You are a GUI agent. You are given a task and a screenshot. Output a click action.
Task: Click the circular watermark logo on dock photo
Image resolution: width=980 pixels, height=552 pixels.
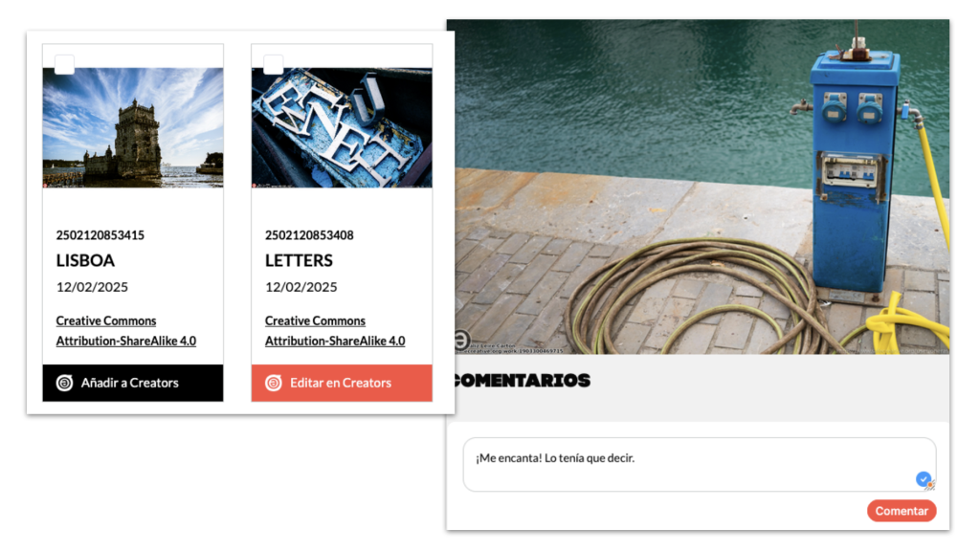(461, 341)
